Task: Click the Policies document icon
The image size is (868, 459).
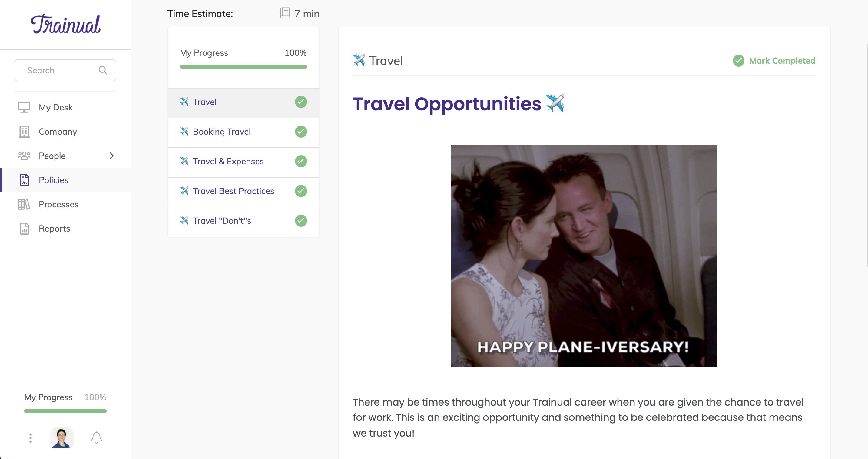Action: [x=24, y=180]
